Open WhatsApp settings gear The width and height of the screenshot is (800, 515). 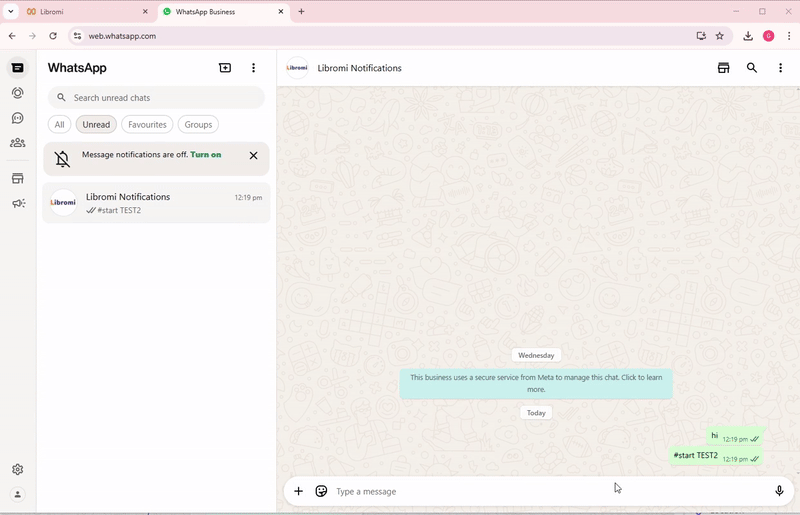tap(17, 469)
